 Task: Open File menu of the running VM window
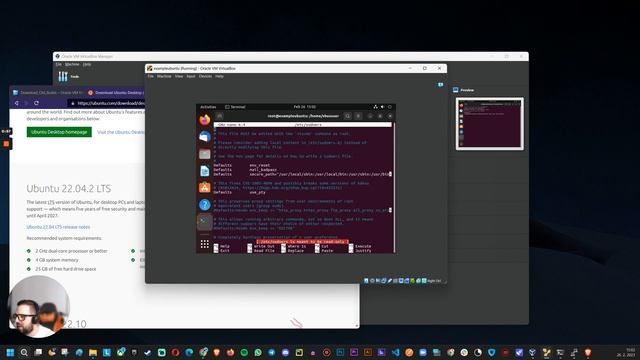(x=151, y=76)
